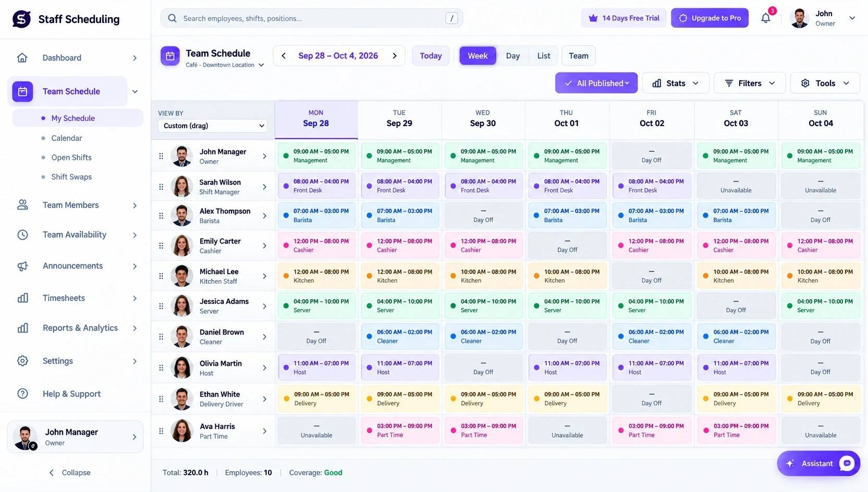Image resolution: width=868 pixels, height=492 pixels.
Task: Click the Timesheets chart icon
Action: coord(22,298)
